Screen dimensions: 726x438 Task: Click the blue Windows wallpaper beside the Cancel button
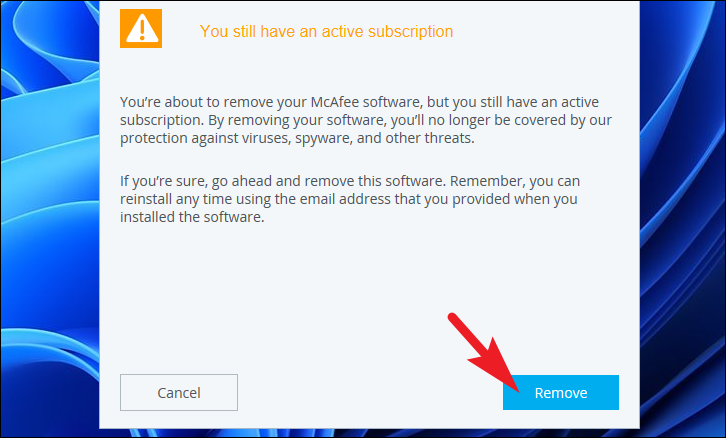[x=51, y=393]
